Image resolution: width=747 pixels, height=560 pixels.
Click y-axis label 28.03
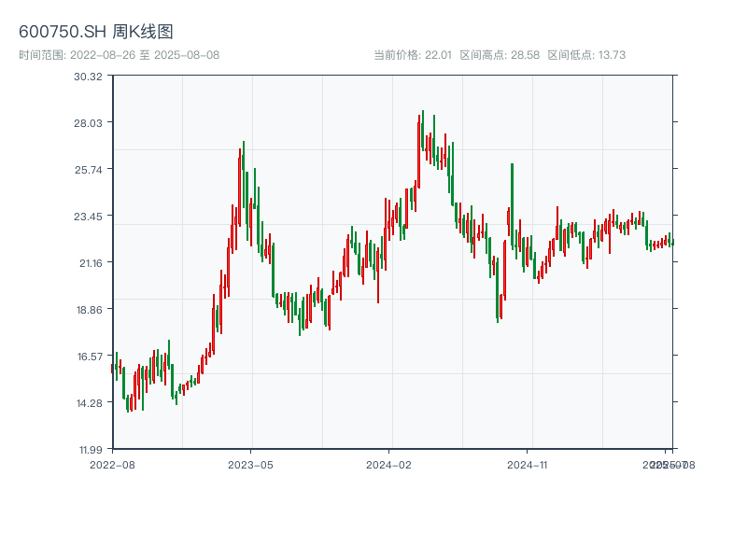click(88, 123)
